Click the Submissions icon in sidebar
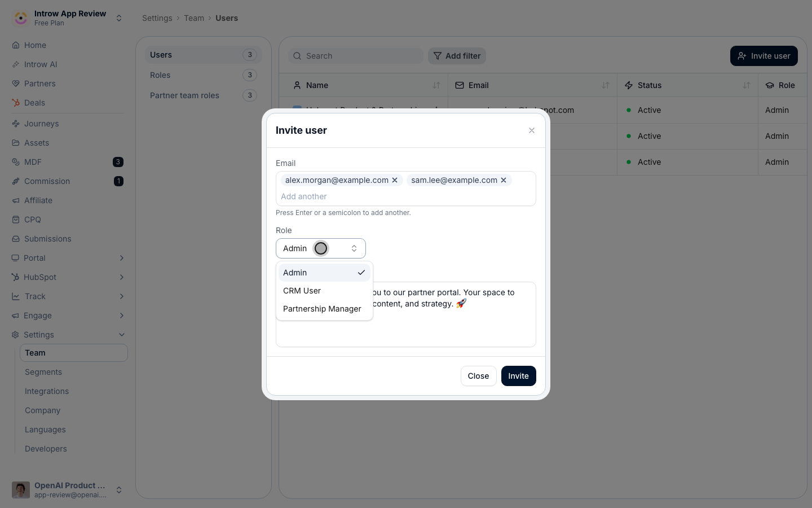Viewport: 812px width, 508px height. 16,239
